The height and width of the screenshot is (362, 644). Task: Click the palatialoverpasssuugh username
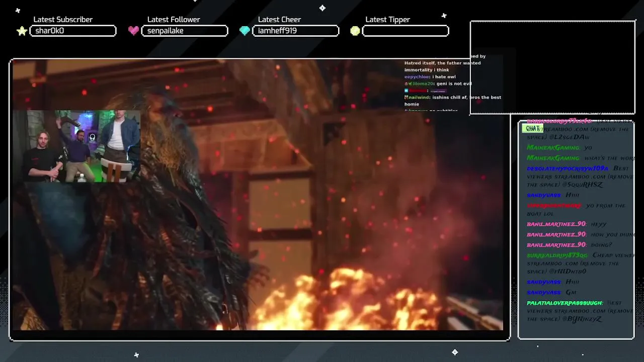click(565, 303)
